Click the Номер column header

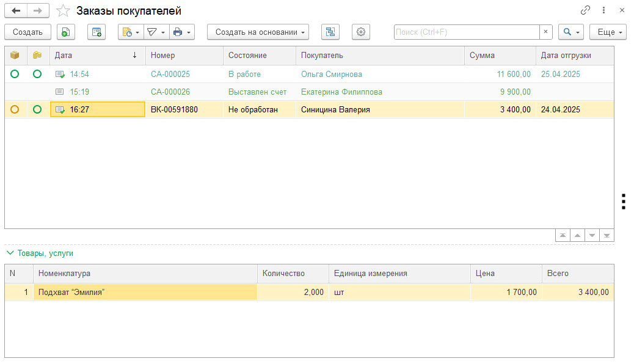(x=184, y=56)
